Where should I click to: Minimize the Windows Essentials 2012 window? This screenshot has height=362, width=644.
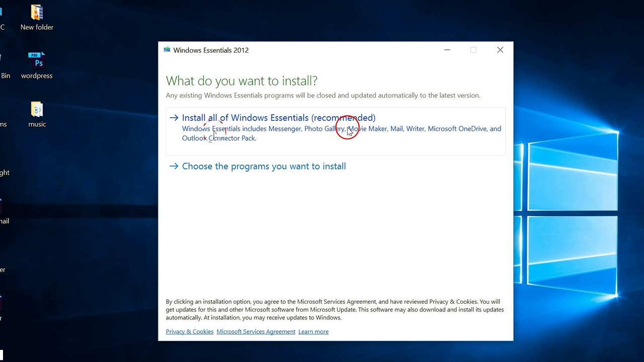447,50
